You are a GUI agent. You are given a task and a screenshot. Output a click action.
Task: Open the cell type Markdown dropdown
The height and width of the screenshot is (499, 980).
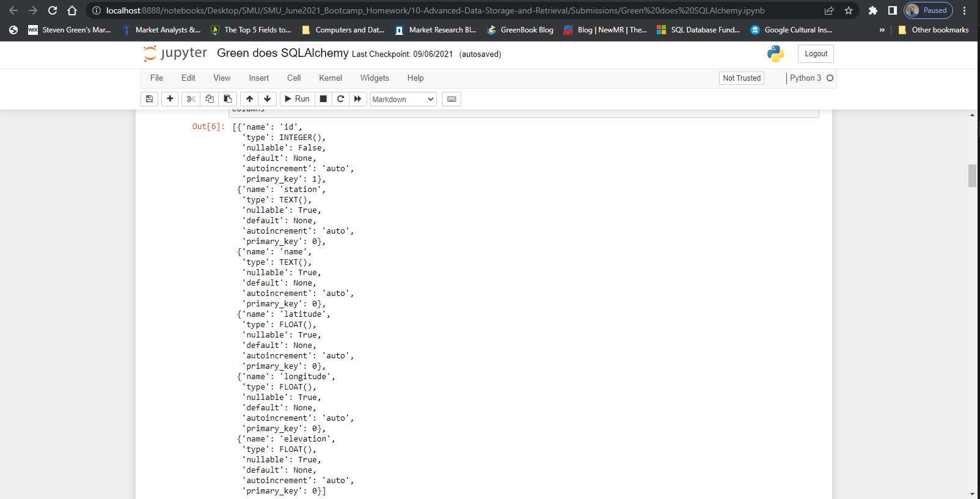pos(403,99)
